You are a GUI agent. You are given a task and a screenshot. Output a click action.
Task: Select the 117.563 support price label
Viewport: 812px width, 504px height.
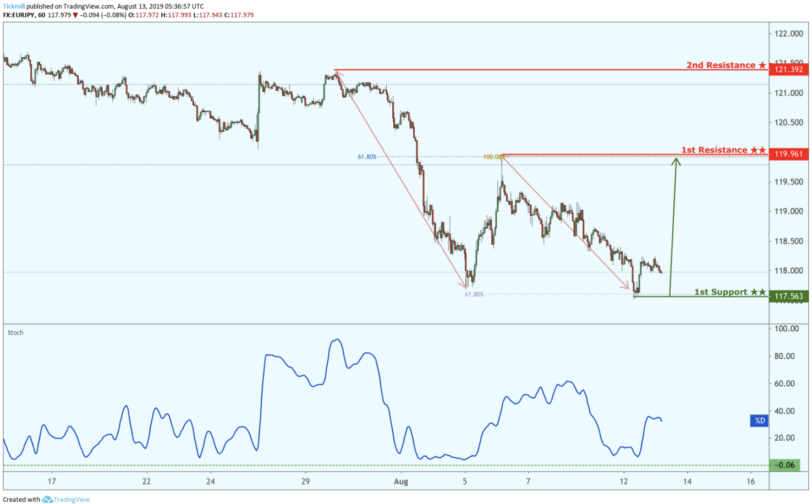pos(789,296)
